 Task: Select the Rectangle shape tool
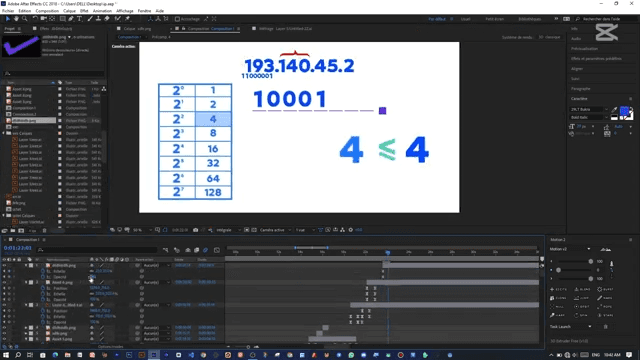pyautogui.click(x=62, y=19)
